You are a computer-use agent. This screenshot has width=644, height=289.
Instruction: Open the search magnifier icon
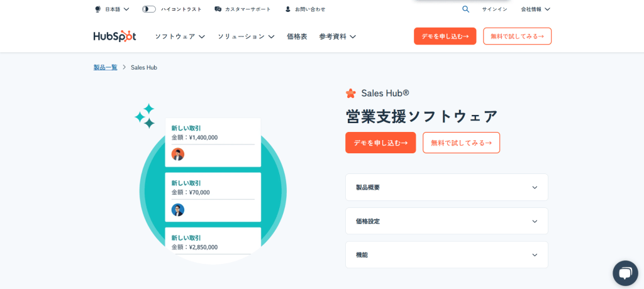(x=465, y=9)
